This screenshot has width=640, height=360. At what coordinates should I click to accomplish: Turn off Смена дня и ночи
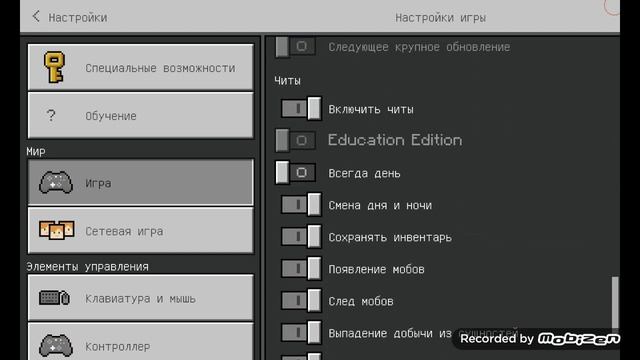point(301,204)
